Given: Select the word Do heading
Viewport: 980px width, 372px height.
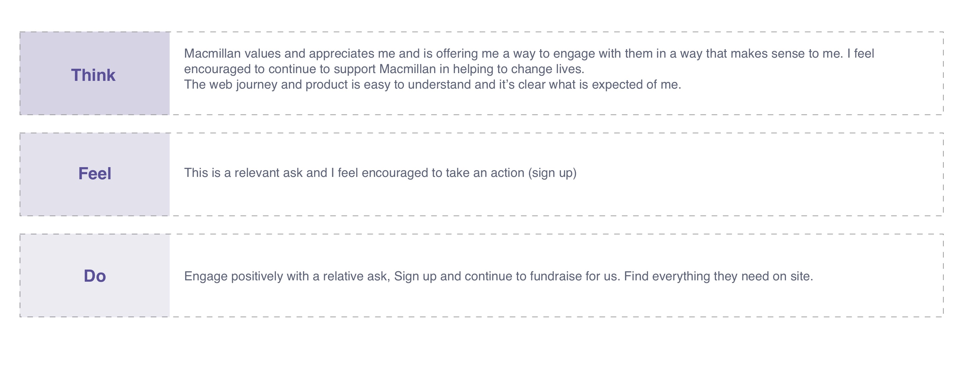Looking at the screenshot, I should tap(95, 276).
